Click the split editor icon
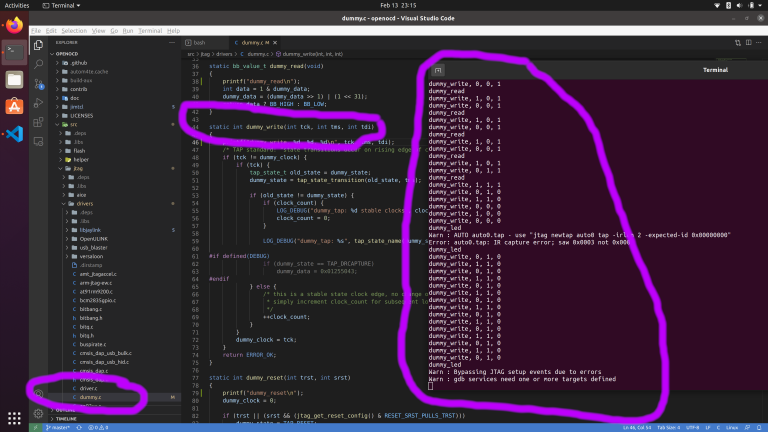This screenshot has width=768, height=432. [x=748, y=43]
